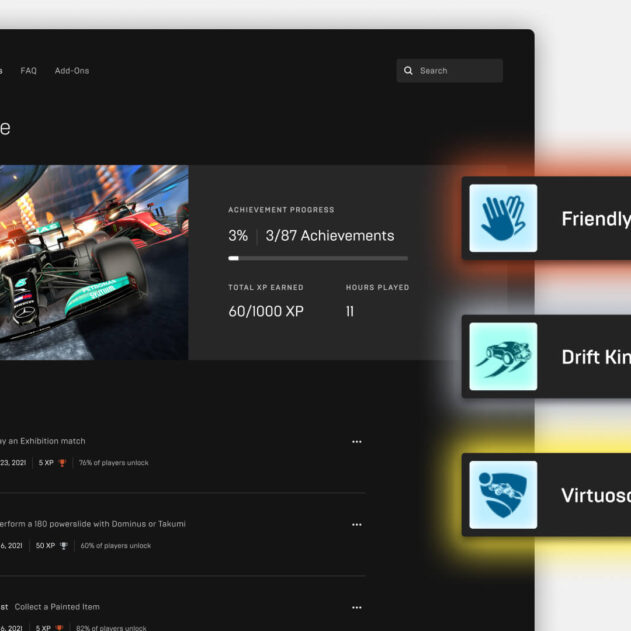Click the 60/1000 XP value

[x=266, y=311]
